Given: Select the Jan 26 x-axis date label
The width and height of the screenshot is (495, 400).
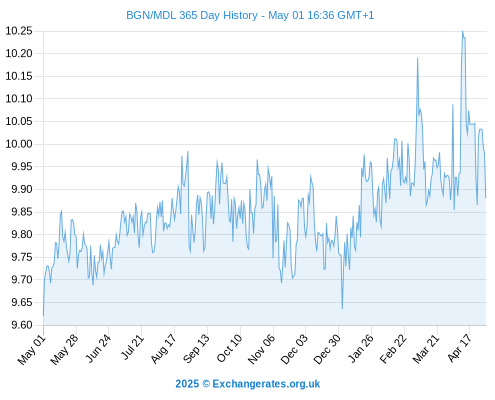Looking at the screenshot, I should (x=361, y=348).
